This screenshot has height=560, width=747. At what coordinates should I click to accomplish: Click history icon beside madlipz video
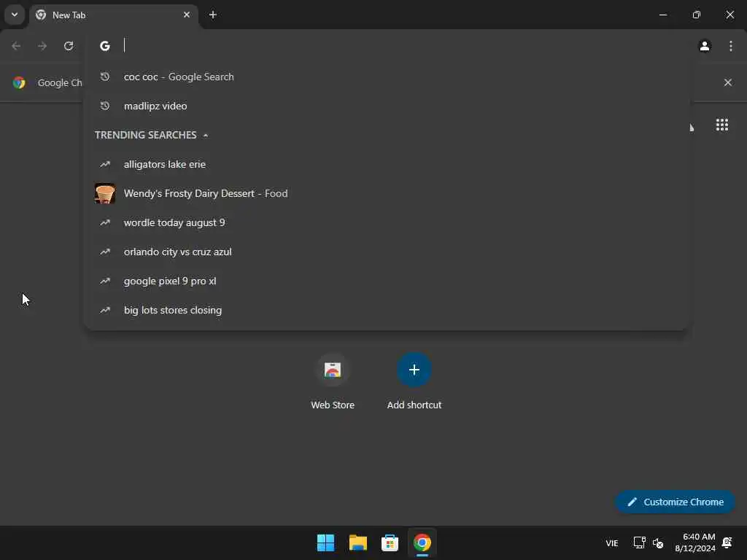(105, 106)
